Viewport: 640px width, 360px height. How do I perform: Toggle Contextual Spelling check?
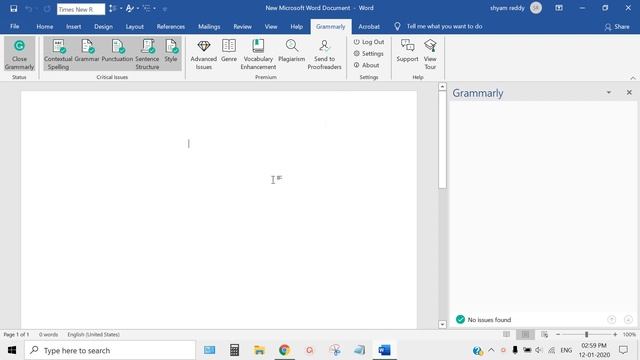pyautogui.click(x=58, y=54)
